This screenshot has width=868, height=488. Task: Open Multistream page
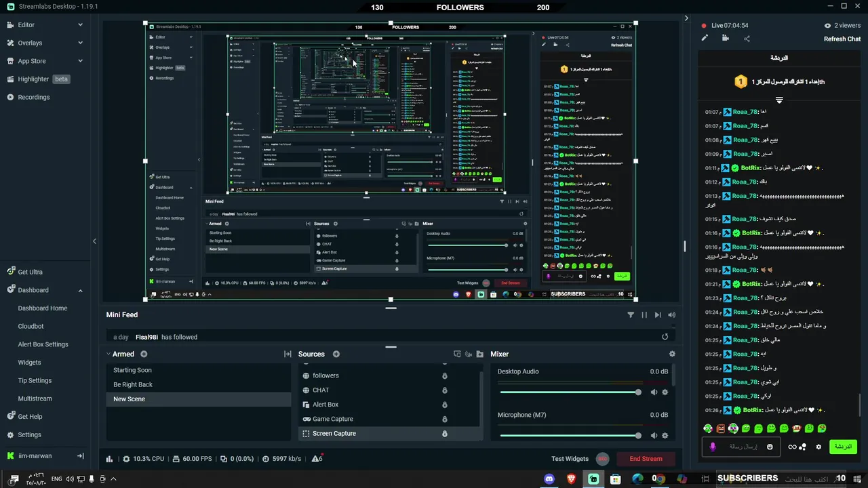[35, 399]
